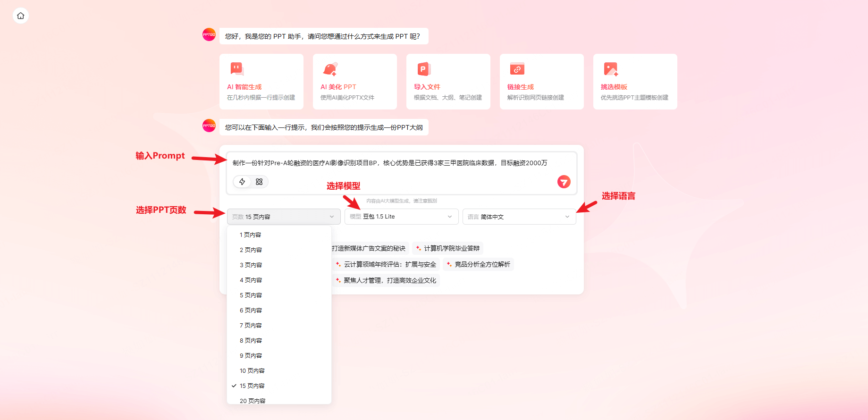
Task: Select 2 页内容 option
Action: [279, 250]
